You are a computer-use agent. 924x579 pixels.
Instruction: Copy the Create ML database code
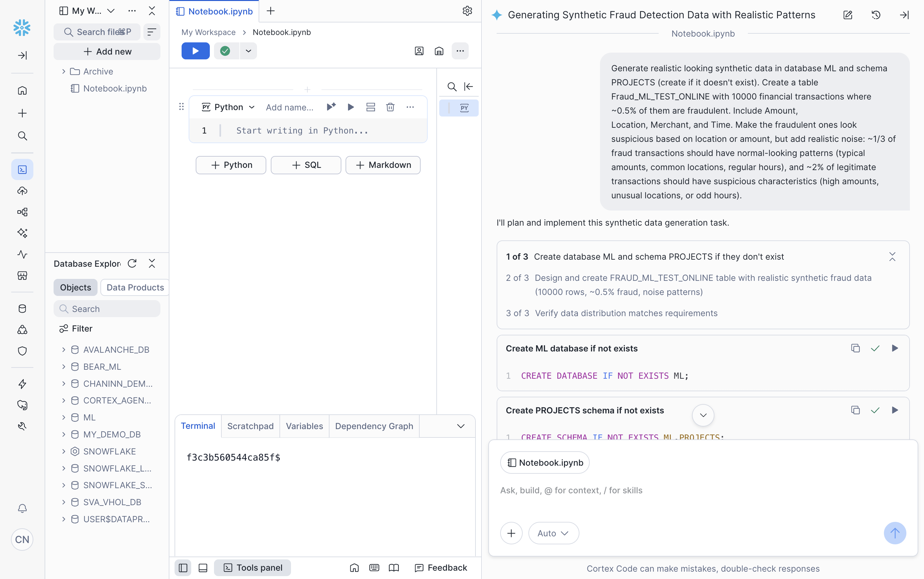(855, 348)
